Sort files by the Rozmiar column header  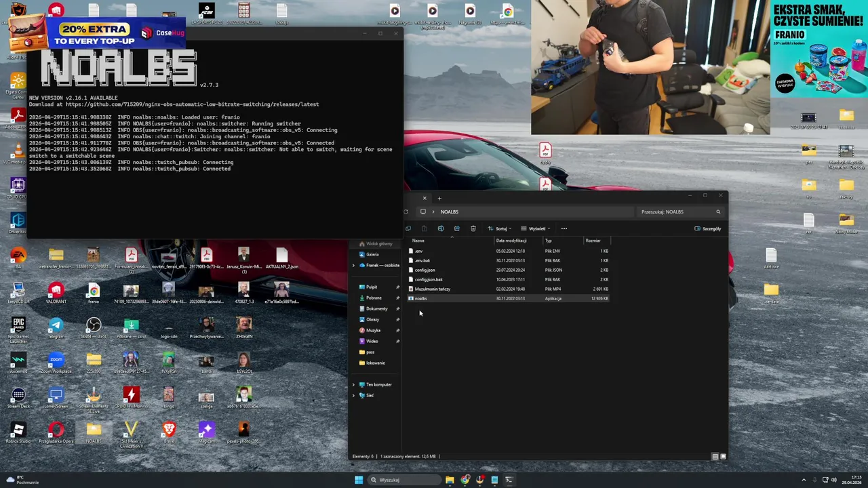click(593, 241)
